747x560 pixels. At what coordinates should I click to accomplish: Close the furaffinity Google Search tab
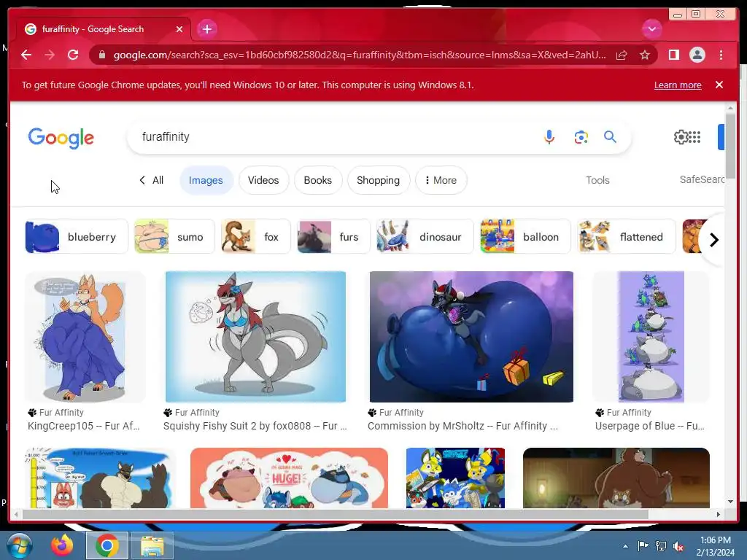coord(179,29)
